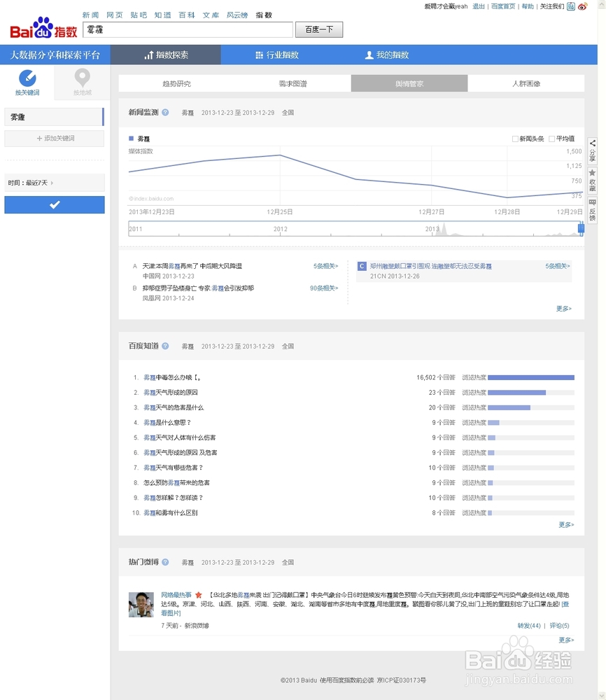Switch to the 人群画像 tab
This screenshot has width=606, height=700.
[526, 83]
